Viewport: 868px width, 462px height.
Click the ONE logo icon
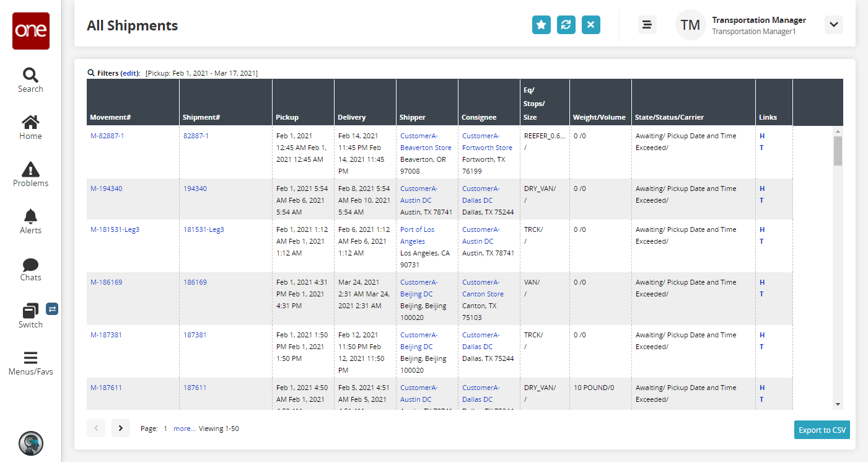[x=30, y=31]
